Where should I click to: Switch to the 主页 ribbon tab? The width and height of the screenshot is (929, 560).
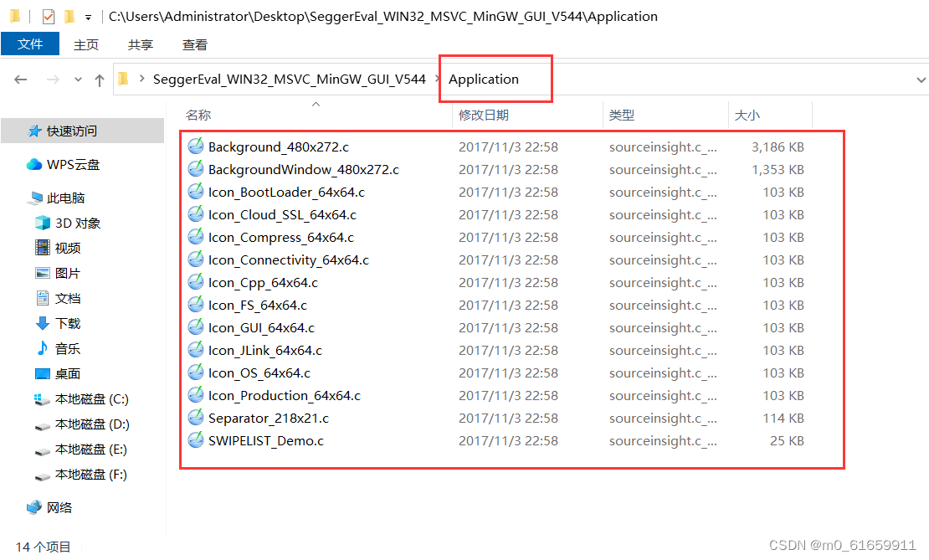86,44
